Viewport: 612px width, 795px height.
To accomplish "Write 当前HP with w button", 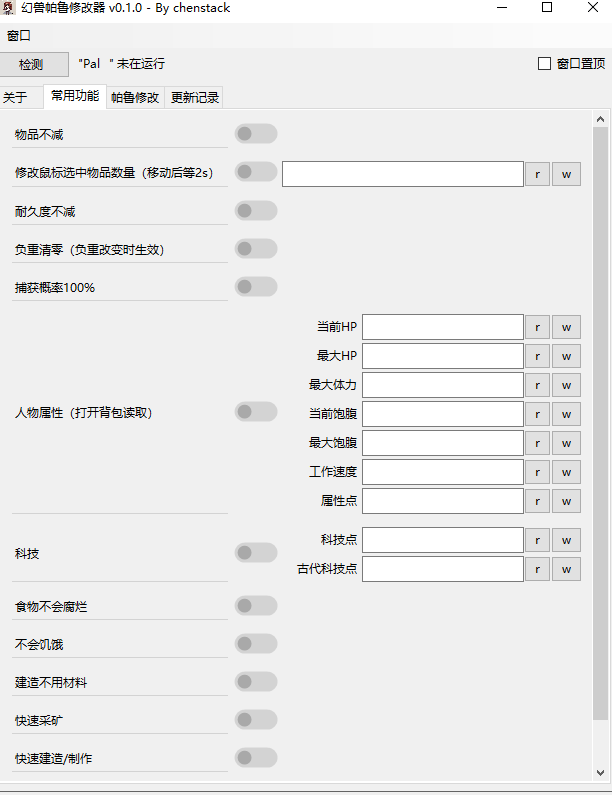I will coord(566,327).
